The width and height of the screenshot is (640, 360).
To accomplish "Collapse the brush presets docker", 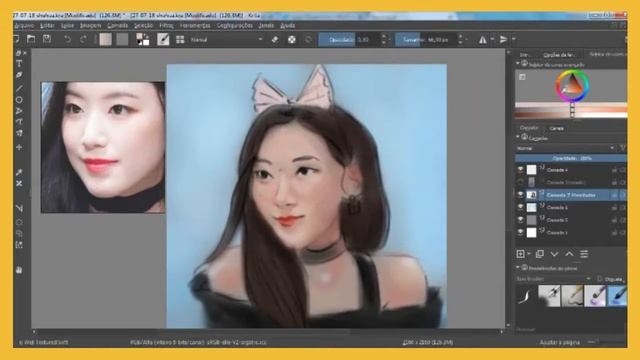I will click(518, 268).
